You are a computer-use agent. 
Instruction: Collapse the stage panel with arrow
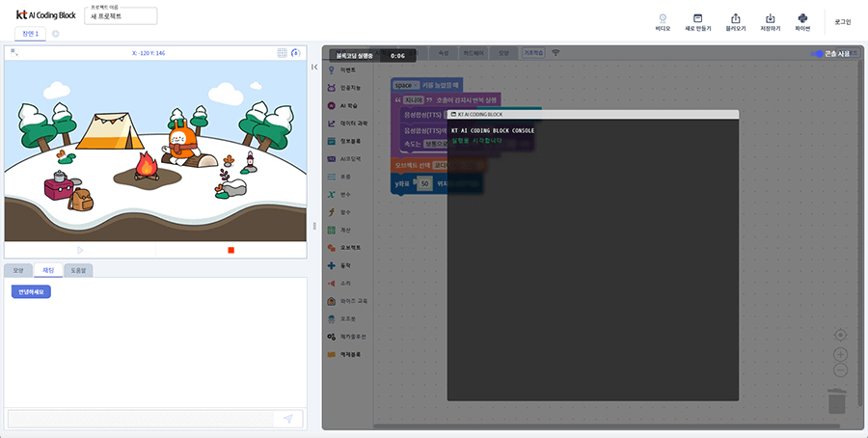[x=314, y=67]
